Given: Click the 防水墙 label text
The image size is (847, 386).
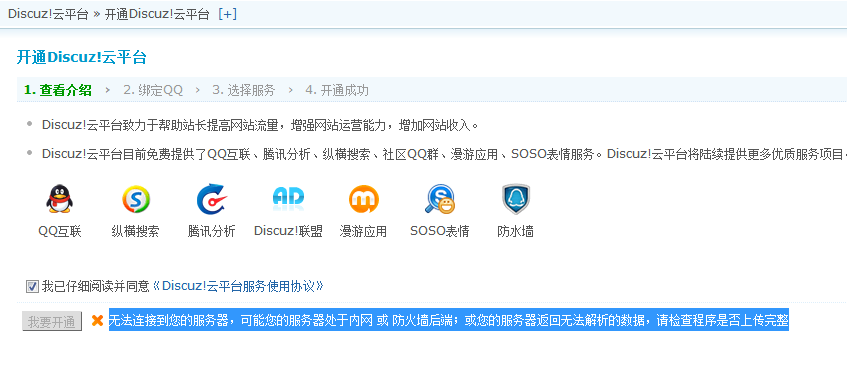Looking at the screenshot, I should coord(516,232).
